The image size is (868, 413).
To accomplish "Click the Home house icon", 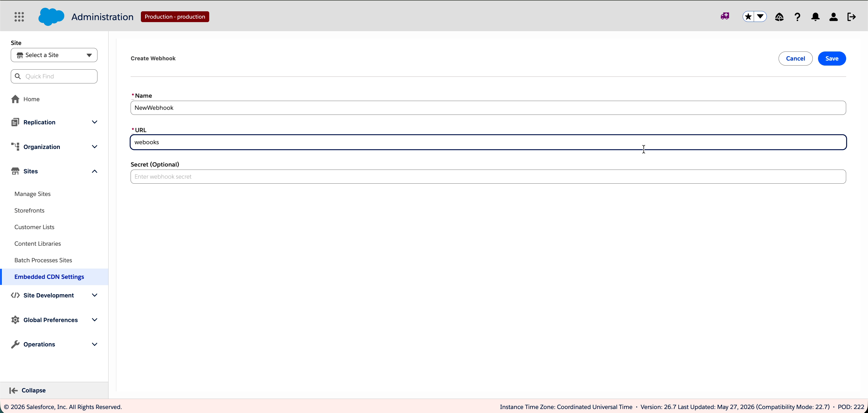I will point(15,99).
